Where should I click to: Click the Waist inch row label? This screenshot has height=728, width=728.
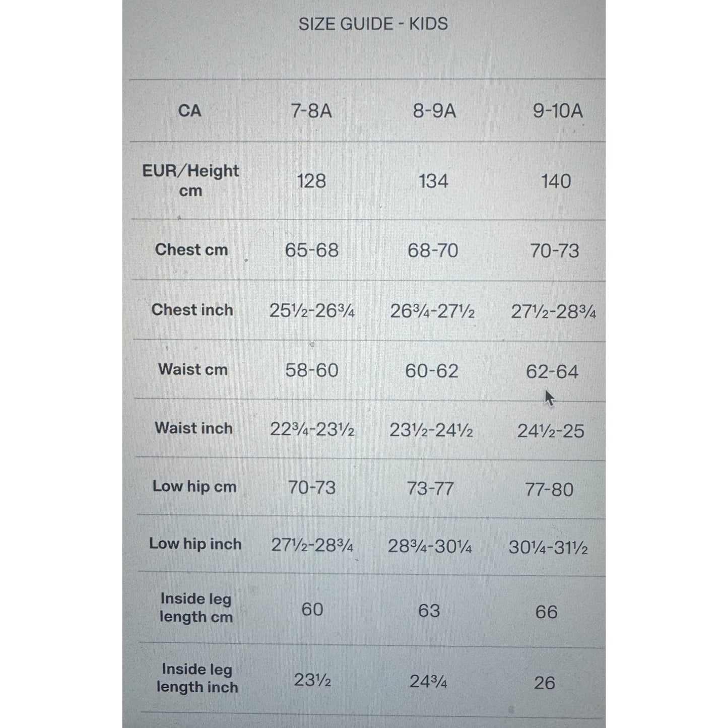[x=194, y=428]
